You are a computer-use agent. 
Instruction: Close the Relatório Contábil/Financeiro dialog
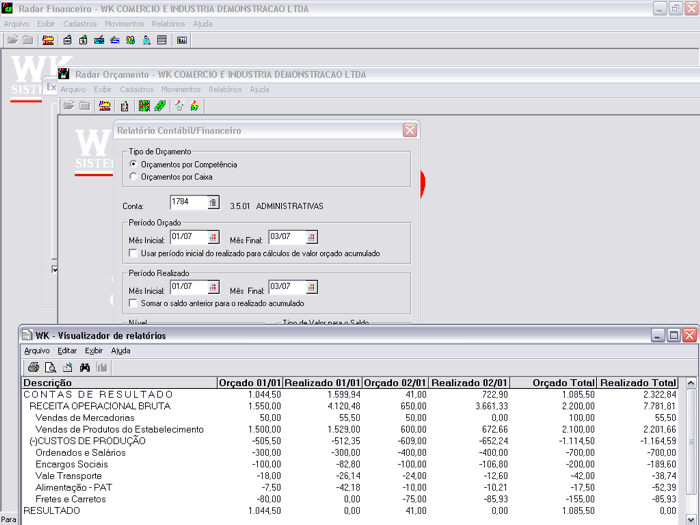tap(410, 130)
